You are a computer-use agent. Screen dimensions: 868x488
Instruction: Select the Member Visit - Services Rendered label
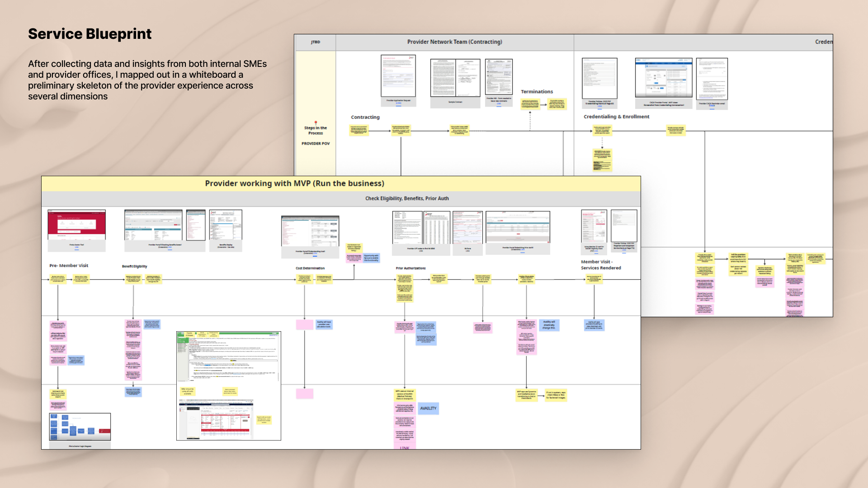click(601, 265)
